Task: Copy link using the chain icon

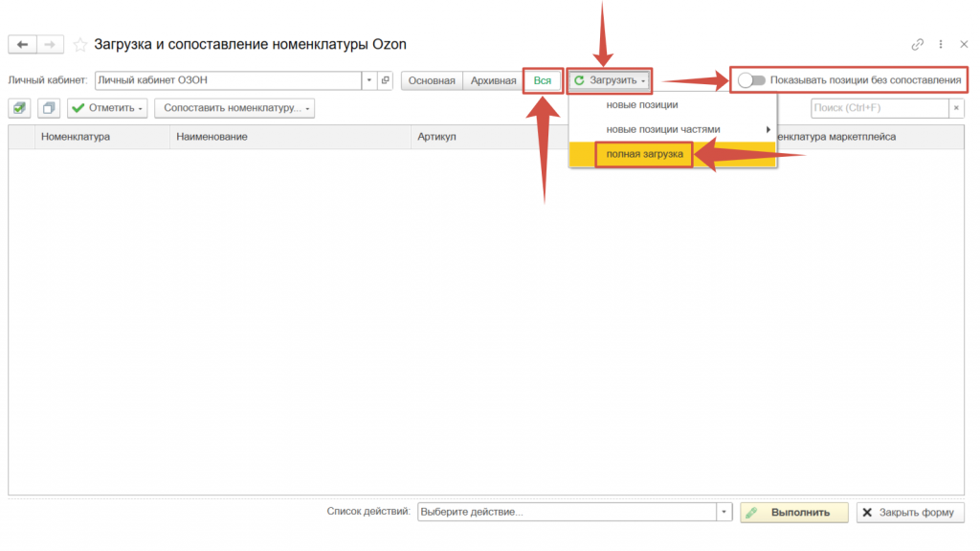Action: coord(917,45)
